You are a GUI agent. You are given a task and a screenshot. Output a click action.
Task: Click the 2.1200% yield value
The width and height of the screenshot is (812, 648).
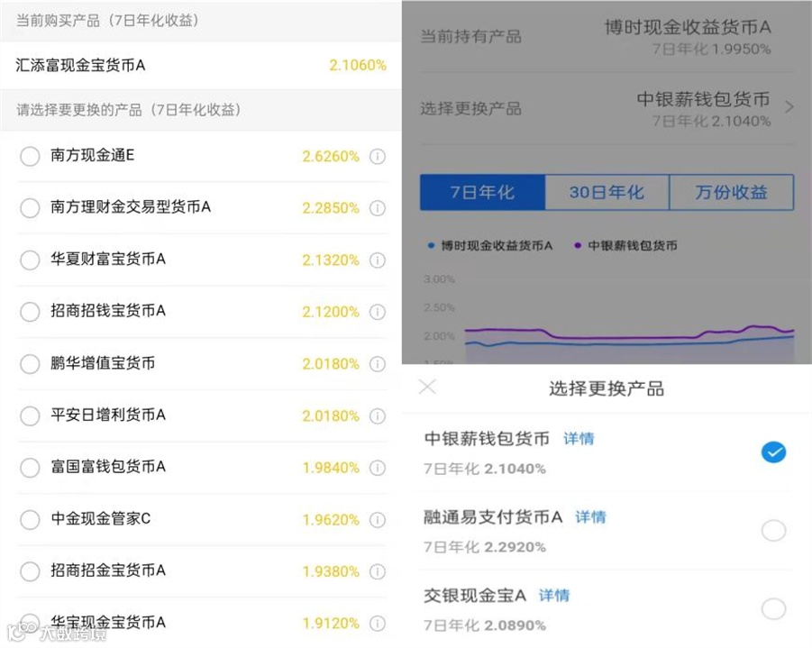coord(331,312)
